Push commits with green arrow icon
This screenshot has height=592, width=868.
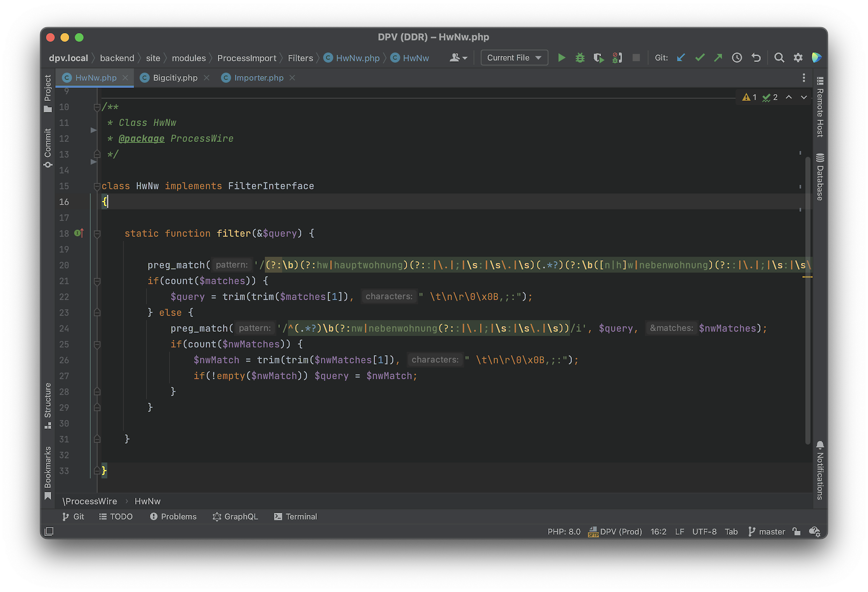point(718,58)
